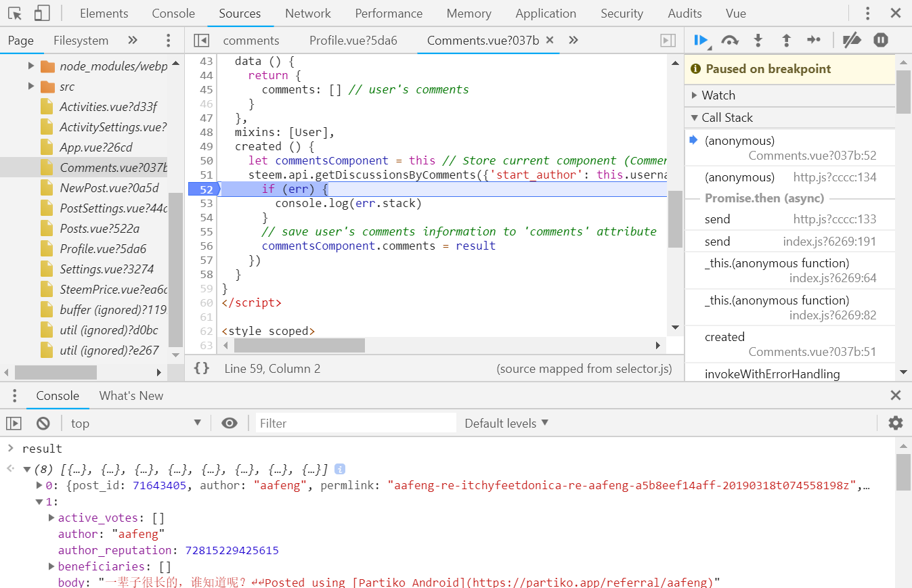The image size is (912, 588).
Task: Open console settings gear
Action: coord(896,423)
